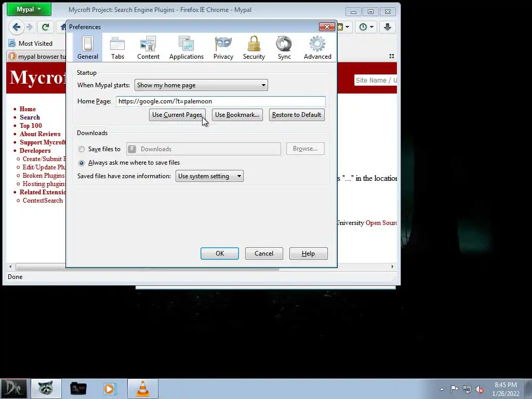Open the General preferences pane
The image size is (532, 399).
[x=87, y=48]
